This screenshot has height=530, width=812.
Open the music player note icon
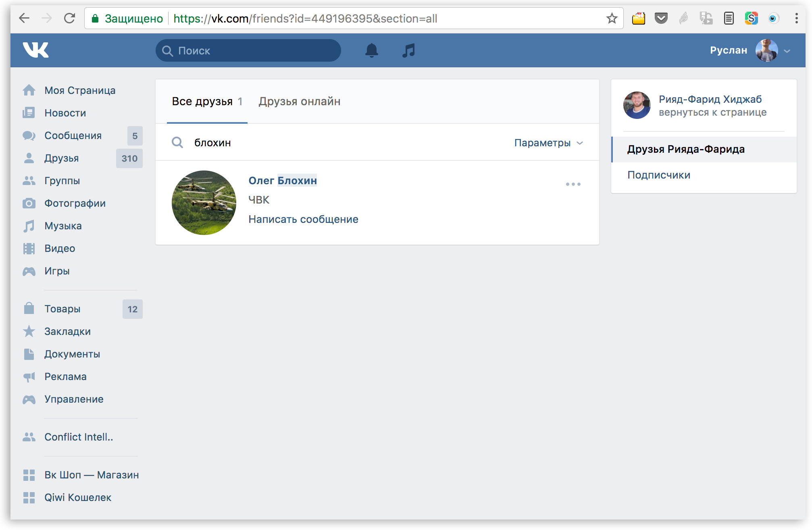pyautogui.click(x=408, y=50)
